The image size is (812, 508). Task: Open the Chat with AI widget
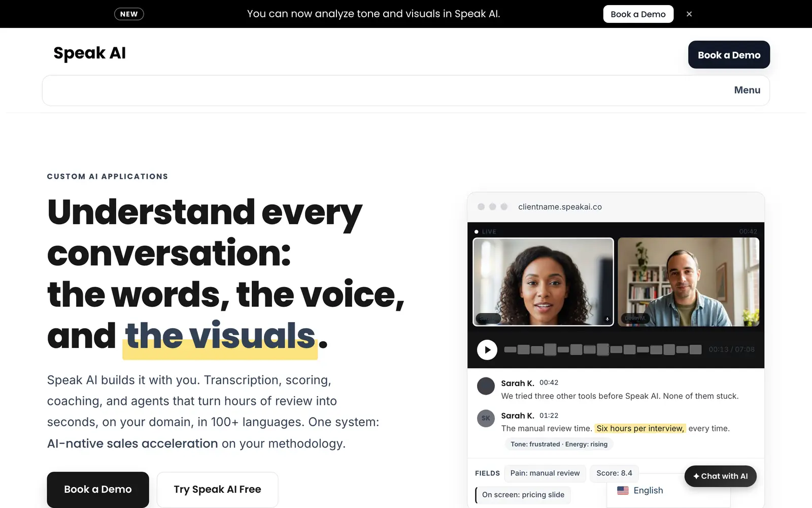[720, 476]
